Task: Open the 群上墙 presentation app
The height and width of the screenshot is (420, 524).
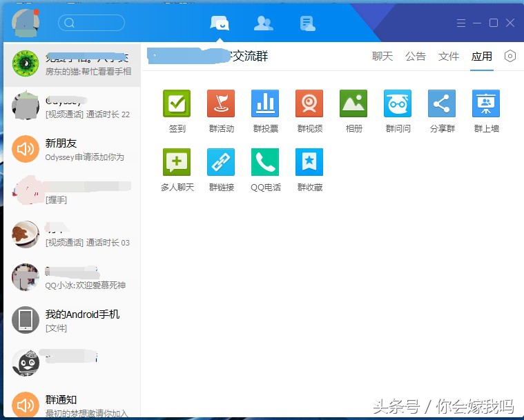Action: [486, 103]
